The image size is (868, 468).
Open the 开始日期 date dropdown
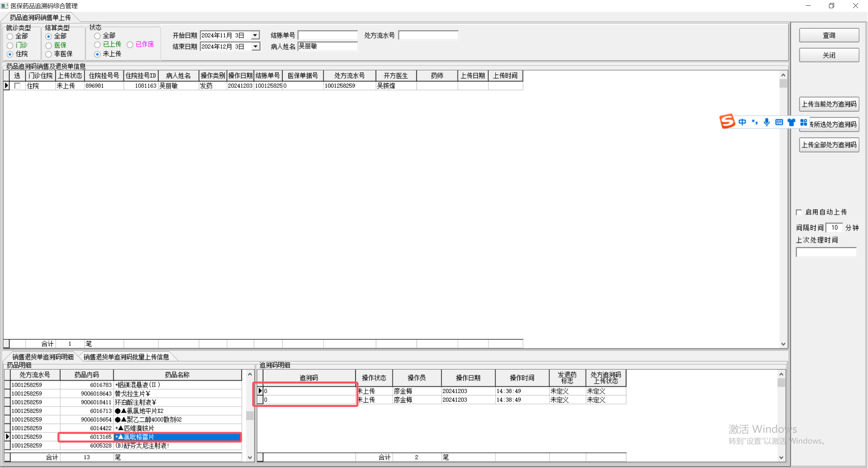pos(255,35)
